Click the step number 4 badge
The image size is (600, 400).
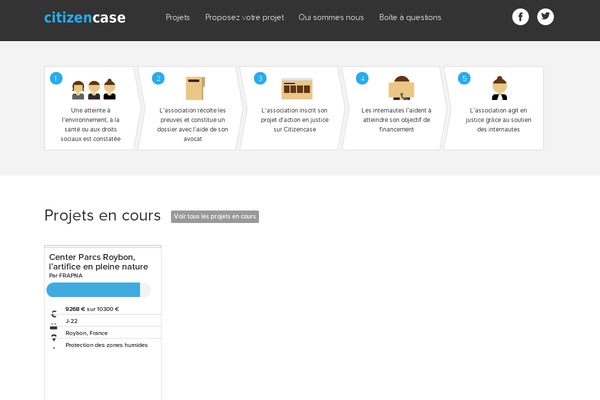[x=362, y=78]
